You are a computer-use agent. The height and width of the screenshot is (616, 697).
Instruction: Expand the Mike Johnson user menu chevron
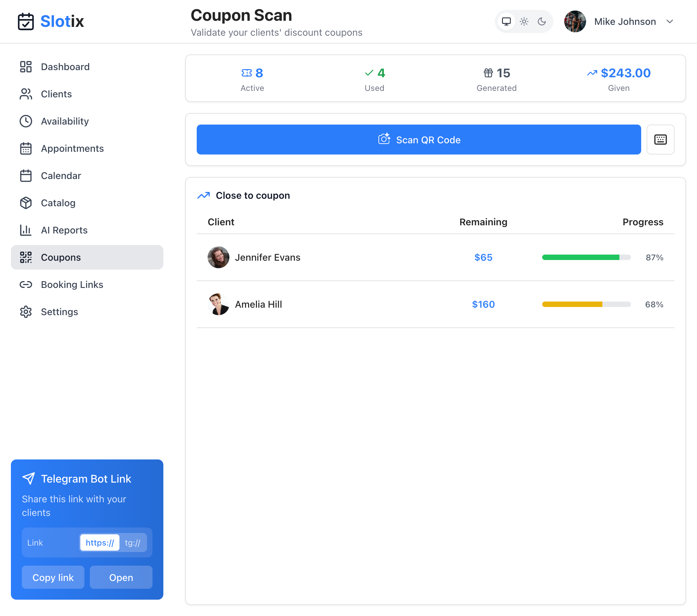pyautogui.click(x=669, y=21)
